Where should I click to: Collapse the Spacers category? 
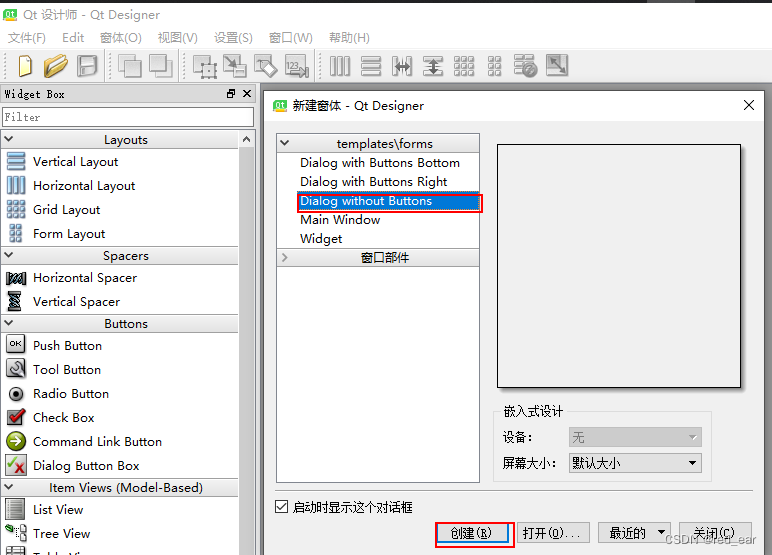coord(9,255)
